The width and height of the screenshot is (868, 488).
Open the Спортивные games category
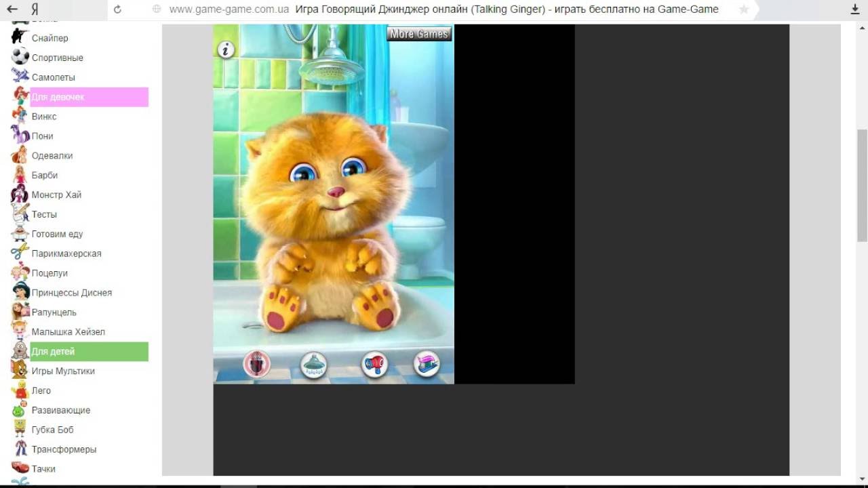click(58, 58)
